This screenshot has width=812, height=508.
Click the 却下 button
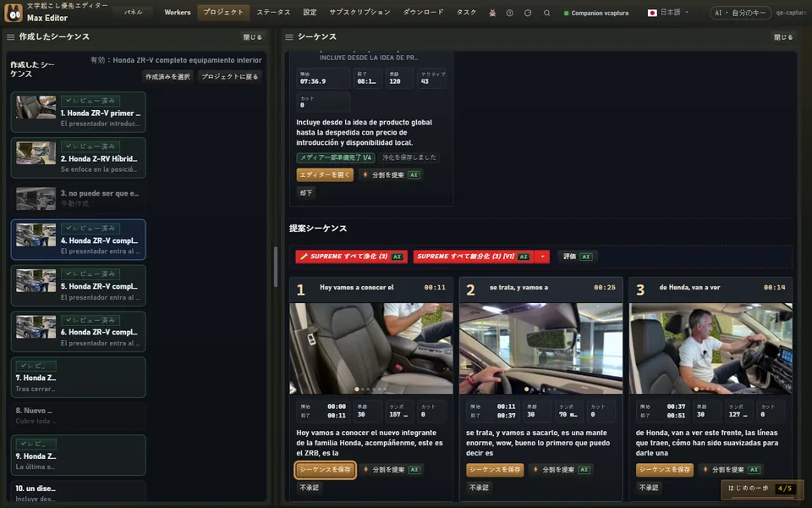click(x=305, y=193)
